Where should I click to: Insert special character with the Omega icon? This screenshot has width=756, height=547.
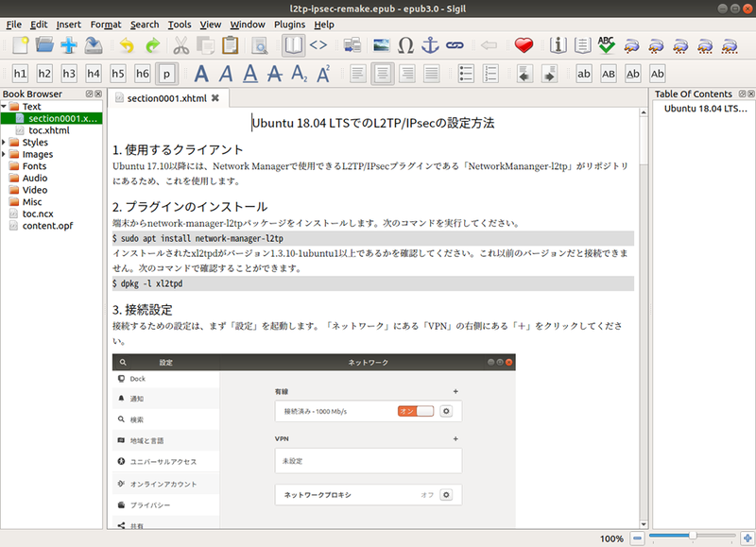[405, 44]
